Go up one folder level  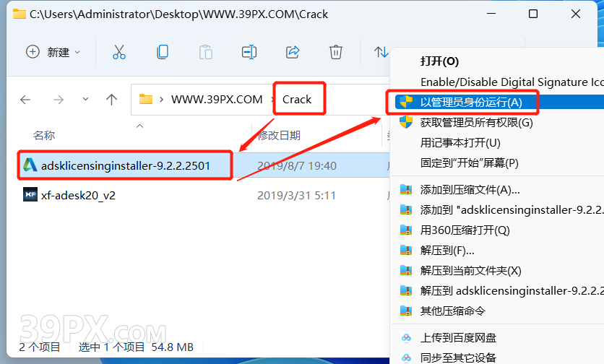tap(112, 100)
